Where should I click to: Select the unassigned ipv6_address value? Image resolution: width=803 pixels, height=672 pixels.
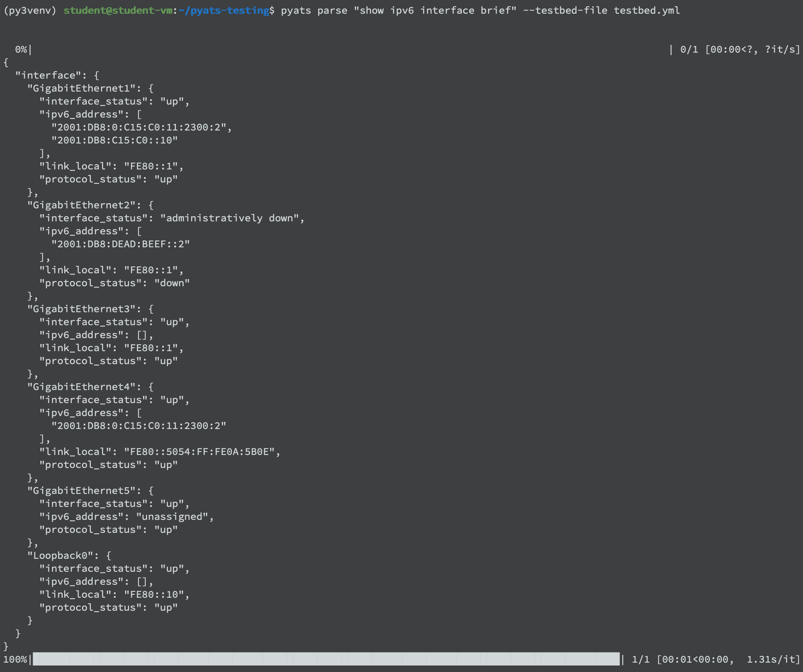(174, 516)
